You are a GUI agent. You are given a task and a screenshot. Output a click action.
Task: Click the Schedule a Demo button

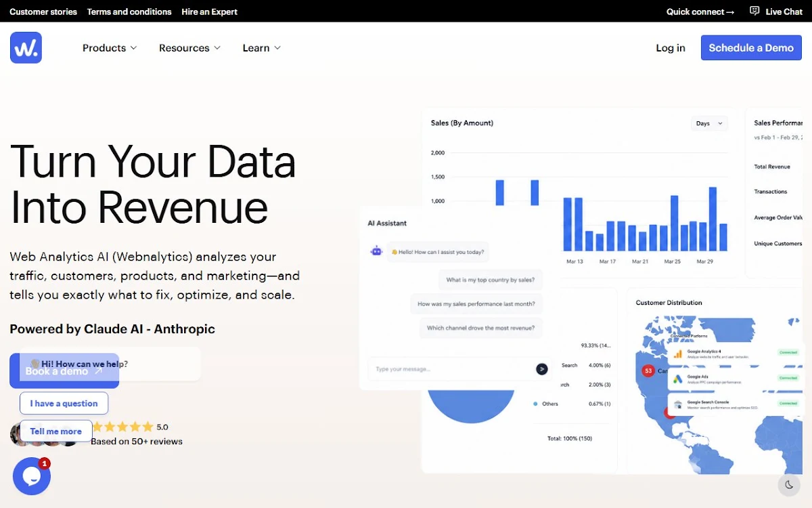[x=751, y=48]
